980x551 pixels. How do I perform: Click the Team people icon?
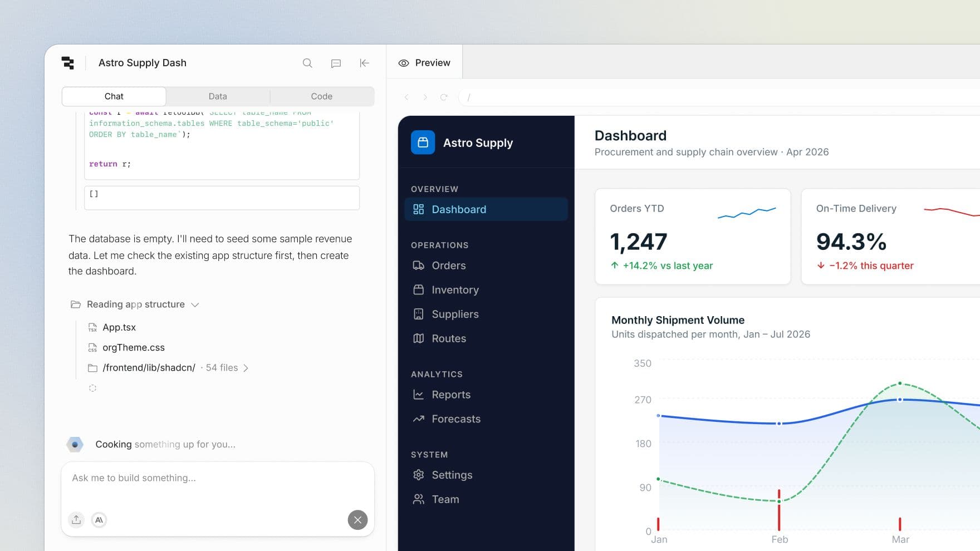click(419, 499)
